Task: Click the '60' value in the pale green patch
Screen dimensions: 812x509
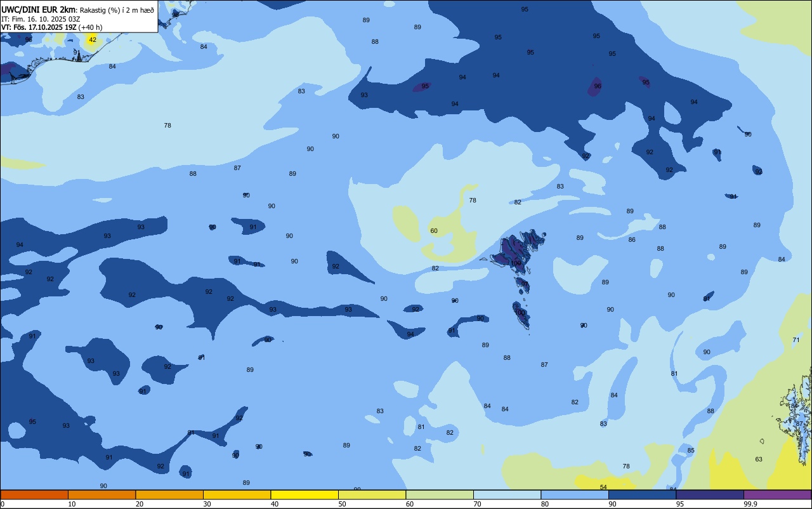Action: click(x=434, y=230)
